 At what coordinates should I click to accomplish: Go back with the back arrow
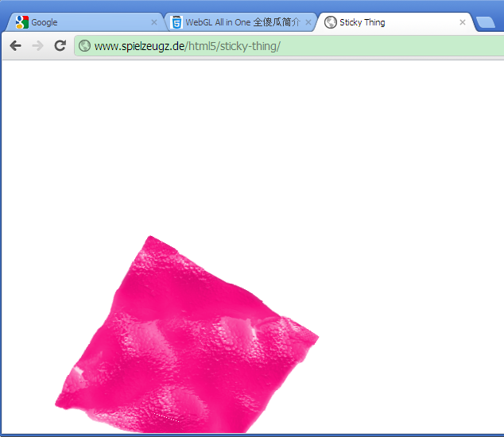(x=15, y=46)
